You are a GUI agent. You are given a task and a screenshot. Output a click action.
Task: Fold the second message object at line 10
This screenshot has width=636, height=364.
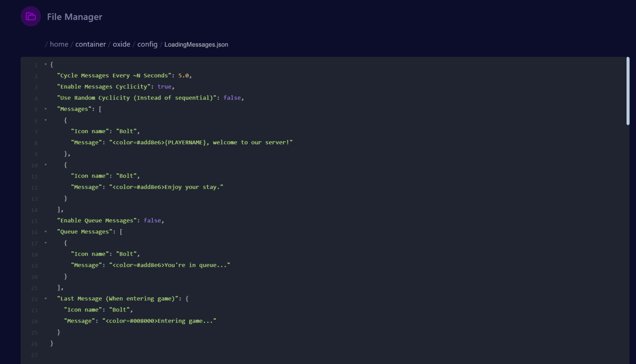click(46, 165)
